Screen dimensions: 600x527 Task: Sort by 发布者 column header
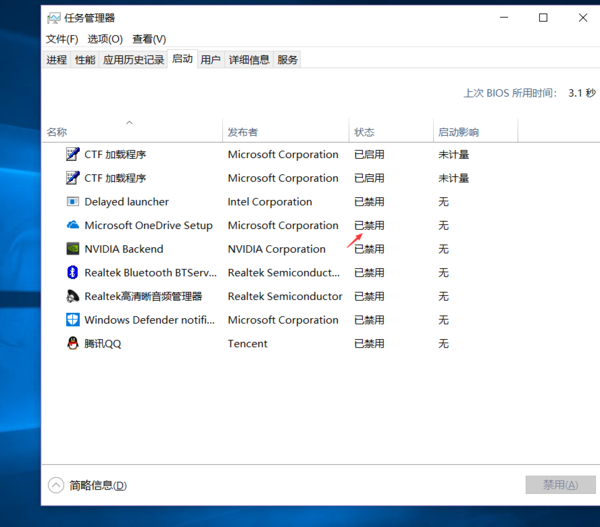coord(243,132)
